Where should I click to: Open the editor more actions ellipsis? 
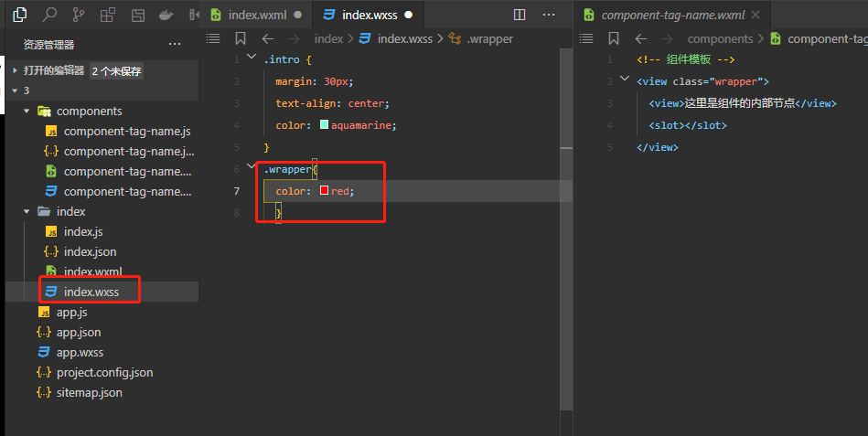(549, 15)
